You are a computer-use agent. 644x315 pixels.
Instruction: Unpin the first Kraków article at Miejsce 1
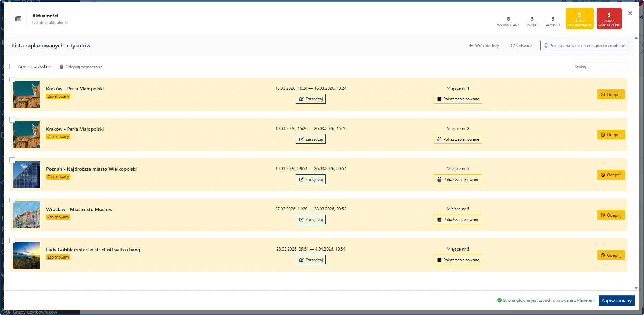611,95
